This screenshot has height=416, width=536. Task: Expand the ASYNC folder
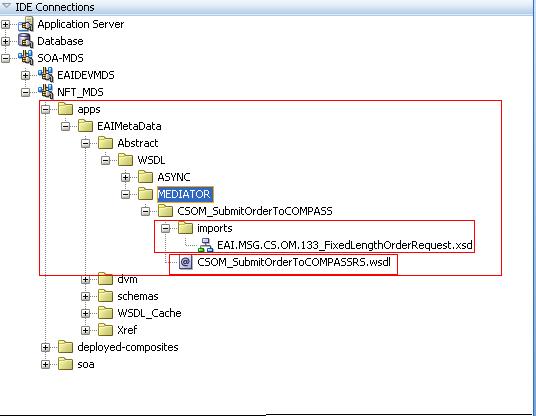tap(125, 177)
